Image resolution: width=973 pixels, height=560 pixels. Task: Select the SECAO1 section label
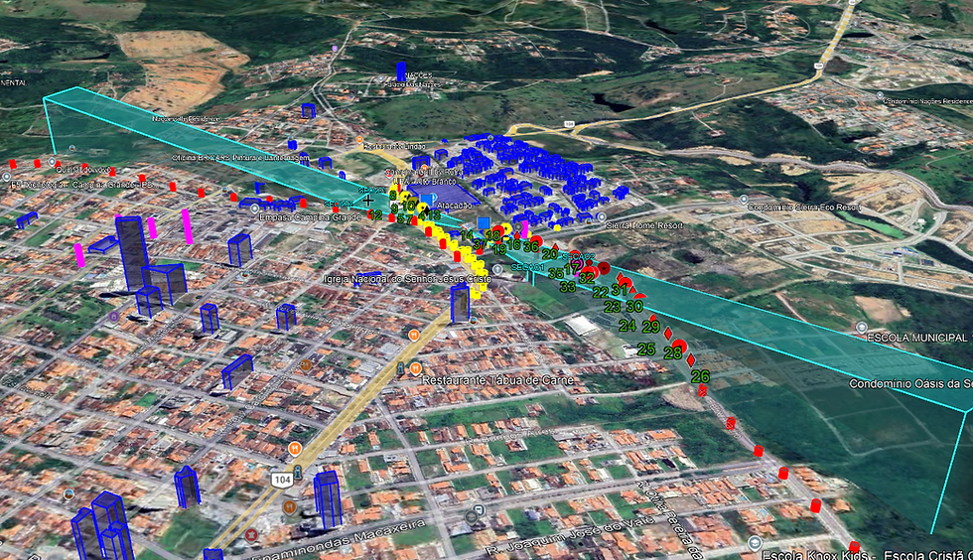point(527,267)
